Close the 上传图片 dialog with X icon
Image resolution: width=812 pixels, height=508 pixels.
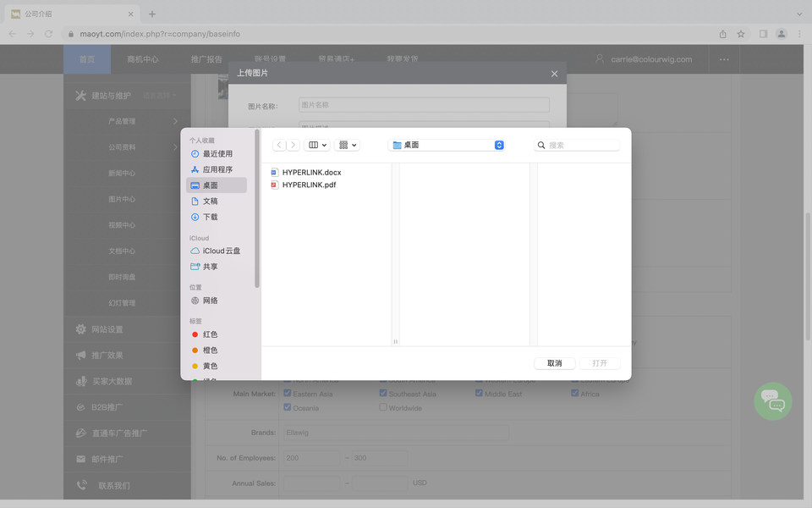pyautogui.click(x=554, y=74)
